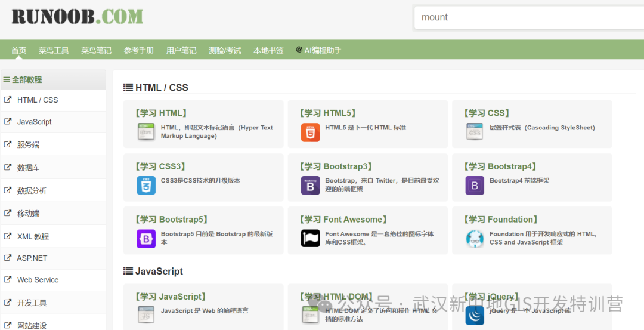The height and width of the screenshot is (330, 644).
Task: Open 参考手册 in navigation bar
Action: click(x=139, y=51)
